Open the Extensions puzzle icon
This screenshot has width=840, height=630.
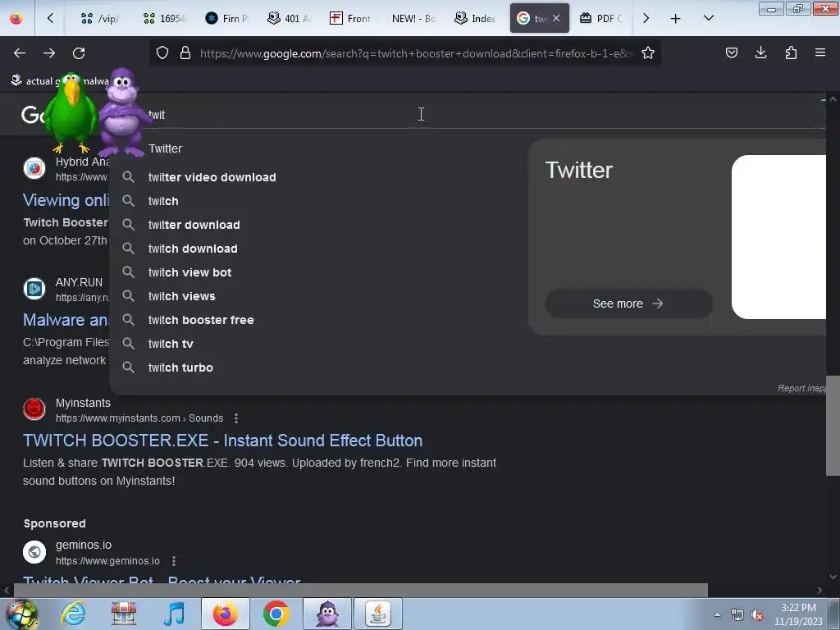coord(791,52)
